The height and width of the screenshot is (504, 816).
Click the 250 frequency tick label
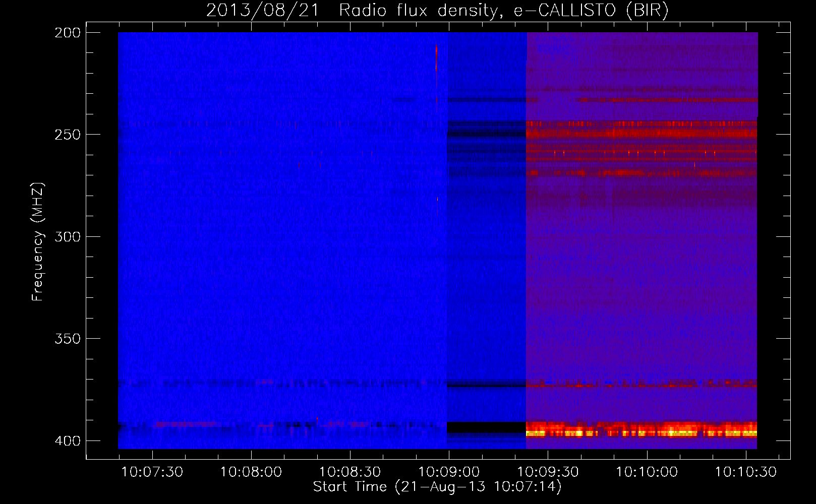[68, 135]
